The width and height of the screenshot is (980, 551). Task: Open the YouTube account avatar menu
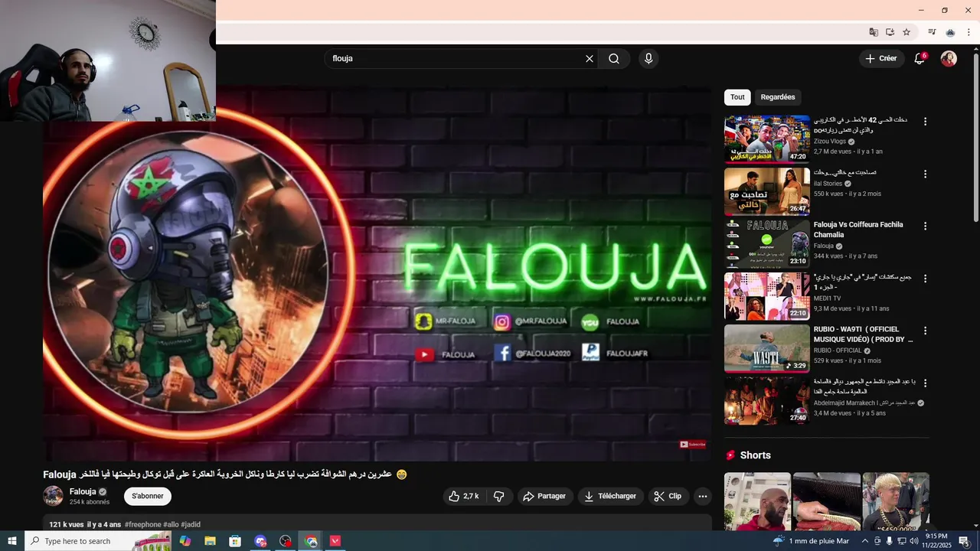click(949, 59)
